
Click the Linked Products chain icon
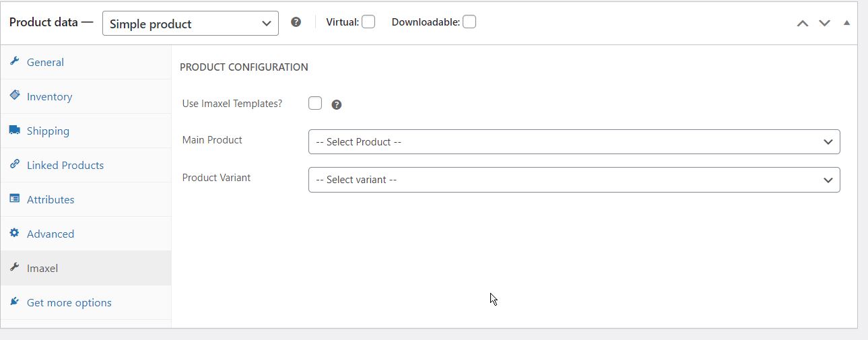pos(15,164)
